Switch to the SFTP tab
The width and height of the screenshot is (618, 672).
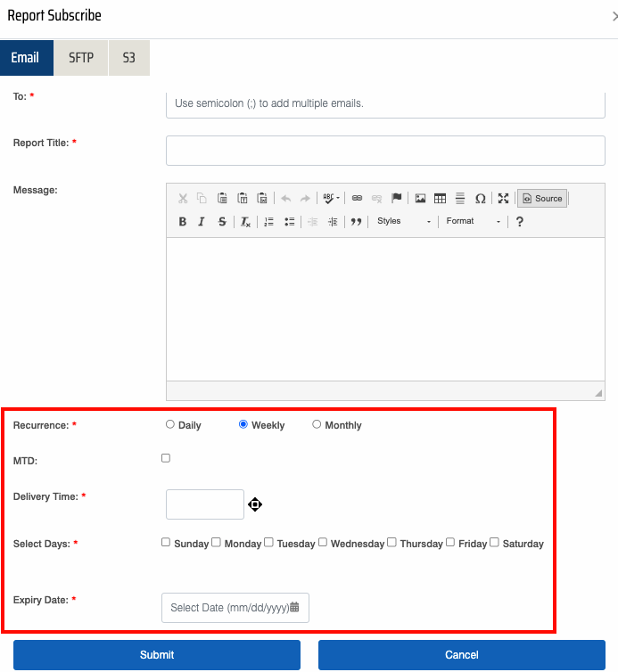tap(81, 58)
